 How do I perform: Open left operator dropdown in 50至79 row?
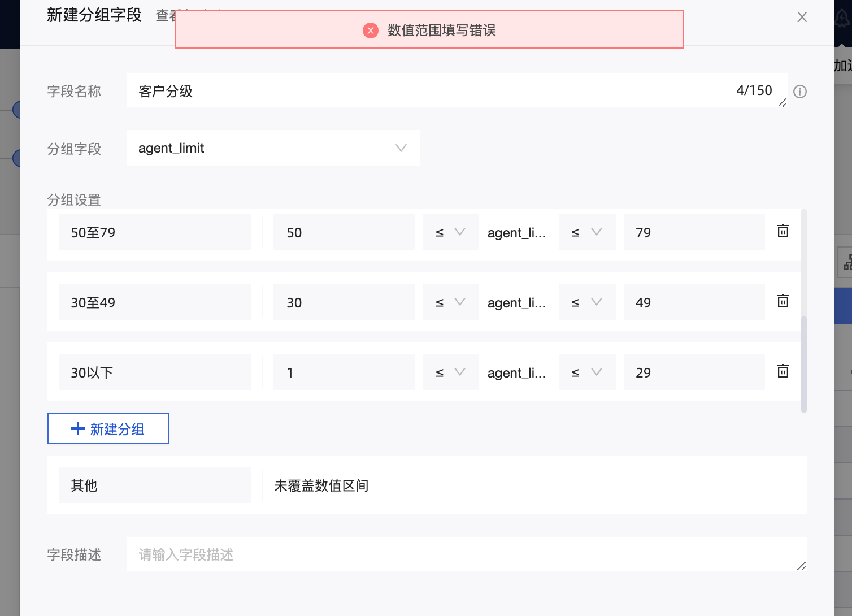coord(450,232)
